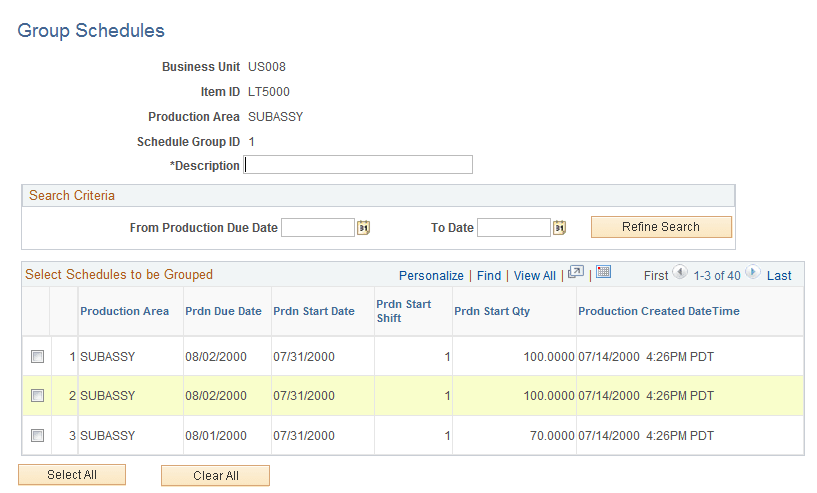The image size is (817, 493).
Task: Show next rows arrow icon
Action: [x=752, y=272]
